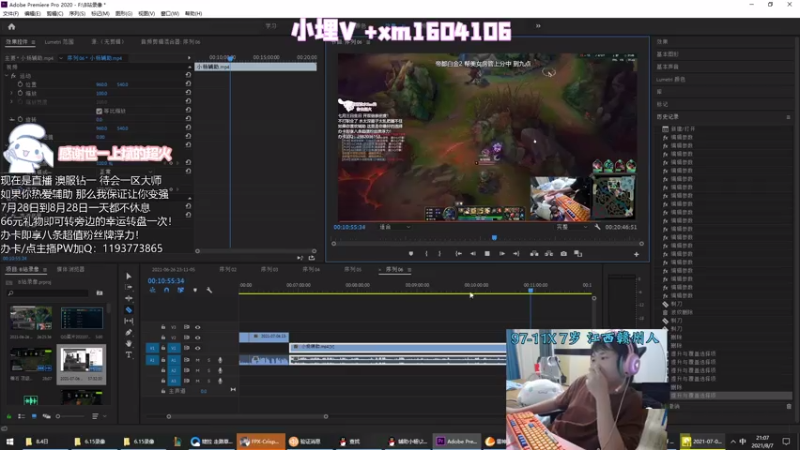
Task: Expand the Rotation property
Action: (x=12, y=119)
